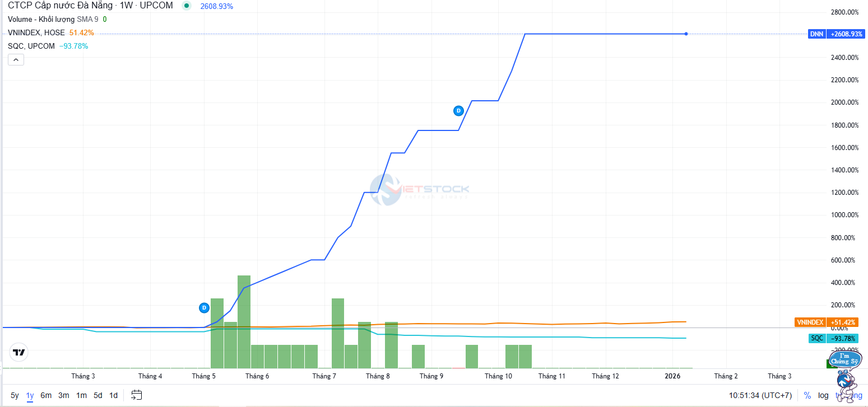This screenshot has width=868, height=407.
Task: Select the 3m time range
Action: click(x=63, y=395)
